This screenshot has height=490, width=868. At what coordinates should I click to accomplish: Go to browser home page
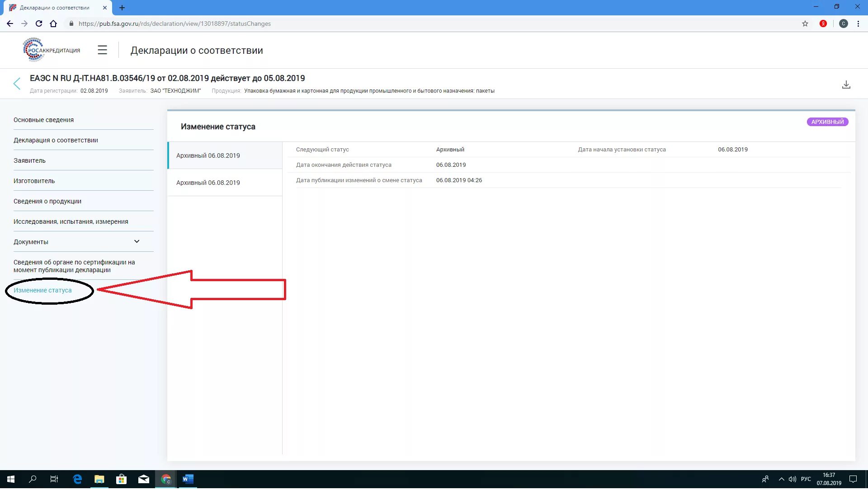[53, 24]
